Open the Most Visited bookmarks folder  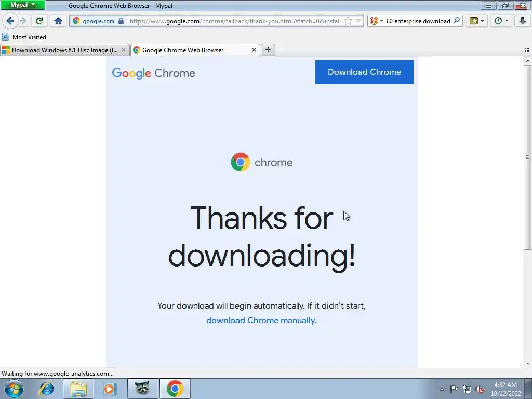pyautogui.click(x=24, y=37)
